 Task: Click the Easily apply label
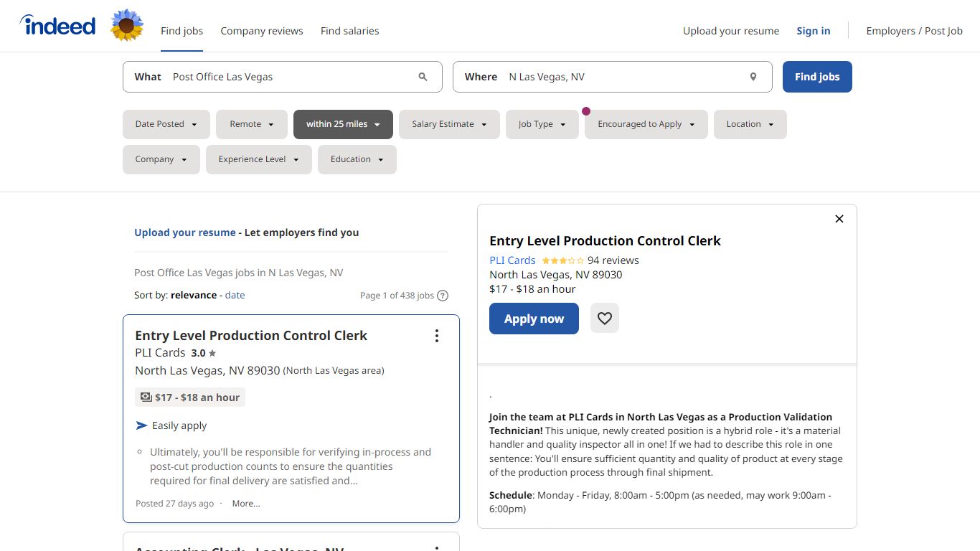(179, 425)
